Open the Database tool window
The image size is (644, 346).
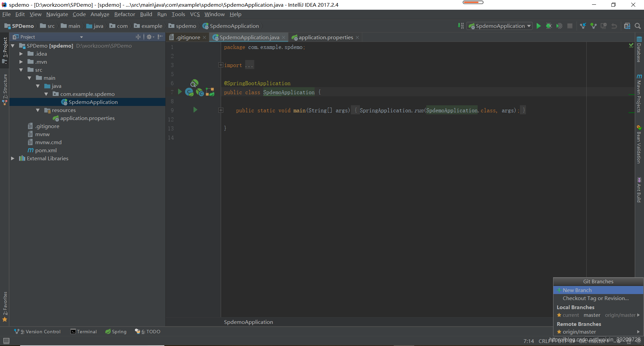(x=639, y=50)
